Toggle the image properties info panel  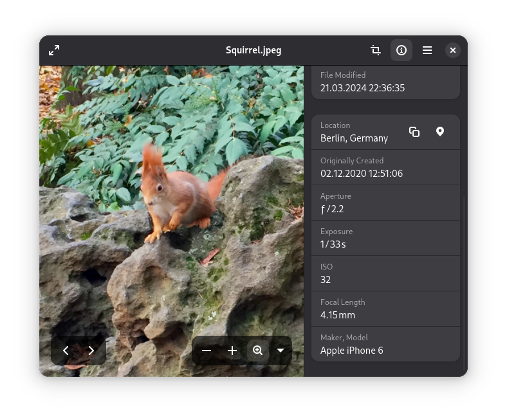click(x=401, y=50)
